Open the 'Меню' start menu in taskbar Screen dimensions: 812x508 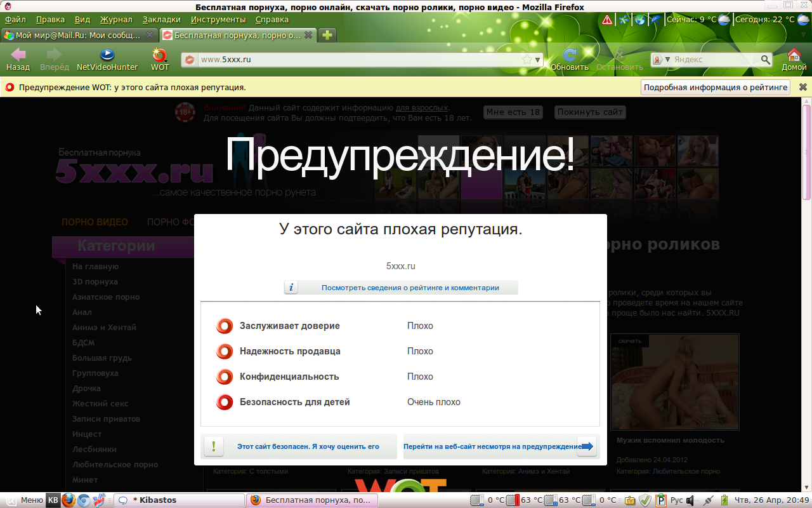pyautogui.click(x=24, y=500)
